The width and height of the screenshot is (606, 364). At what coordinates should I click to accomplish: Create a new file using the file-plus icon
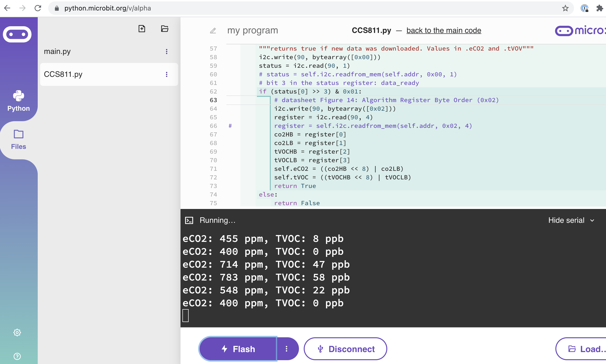(142, 29)
